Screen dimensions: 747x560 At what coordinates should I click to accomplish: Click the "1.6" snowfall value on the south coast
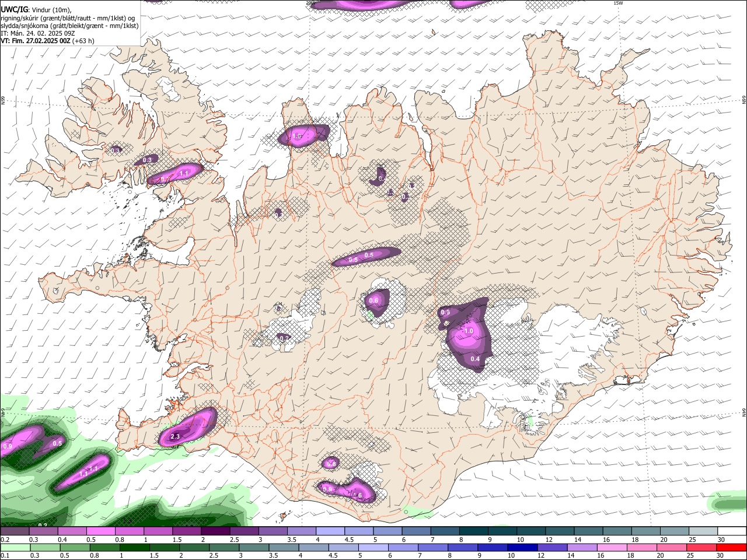click(x=357, y=496)
